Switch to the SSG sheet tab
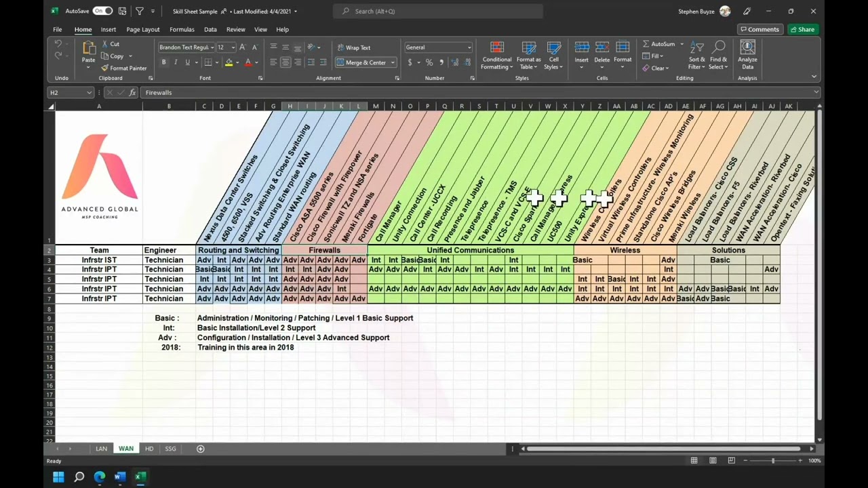Viewport: 868px width, 488px height. [x=170, y=449]
